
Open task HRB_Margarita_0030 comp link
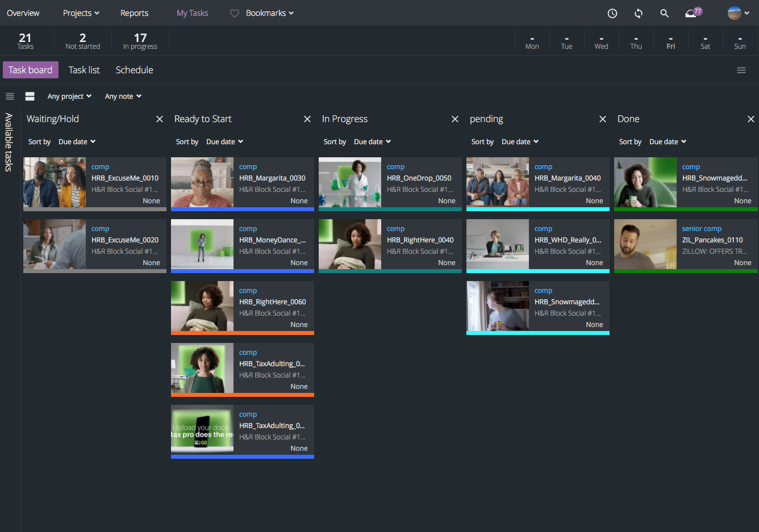point(248,166)
